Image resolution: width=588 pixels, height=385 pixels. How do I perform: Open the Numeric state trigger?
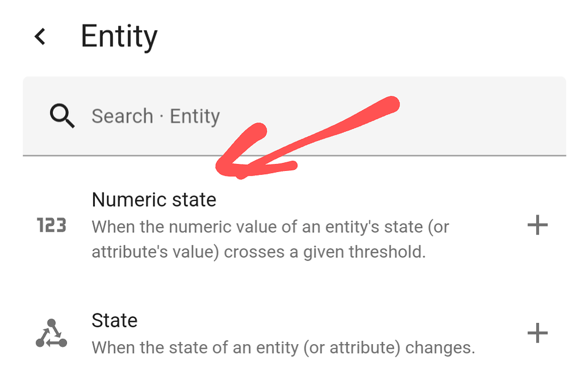tap(154, 200)
